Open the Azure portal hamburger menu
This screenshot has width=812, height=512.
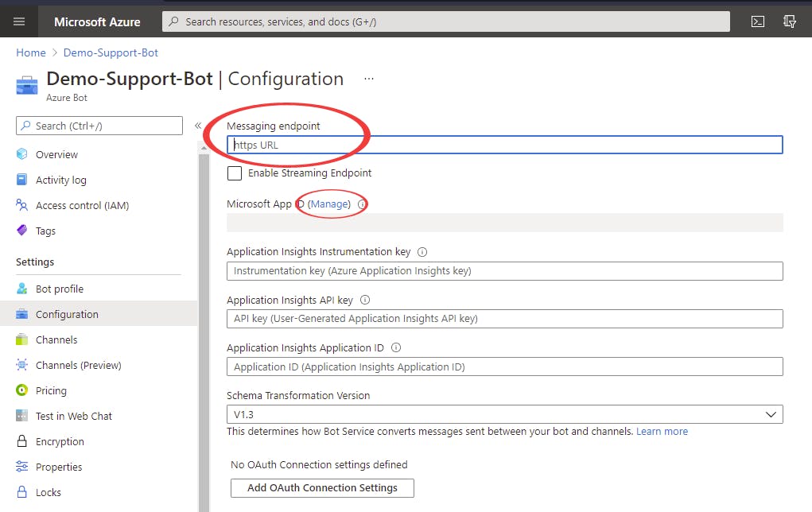pos(19,21)
